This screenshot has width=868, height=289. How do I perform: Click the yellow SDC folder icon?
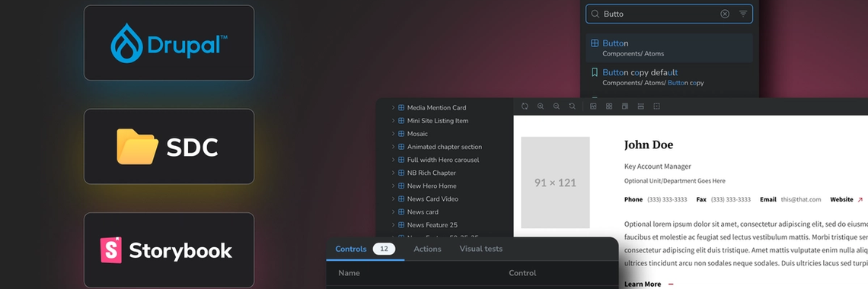click(137, 147)
